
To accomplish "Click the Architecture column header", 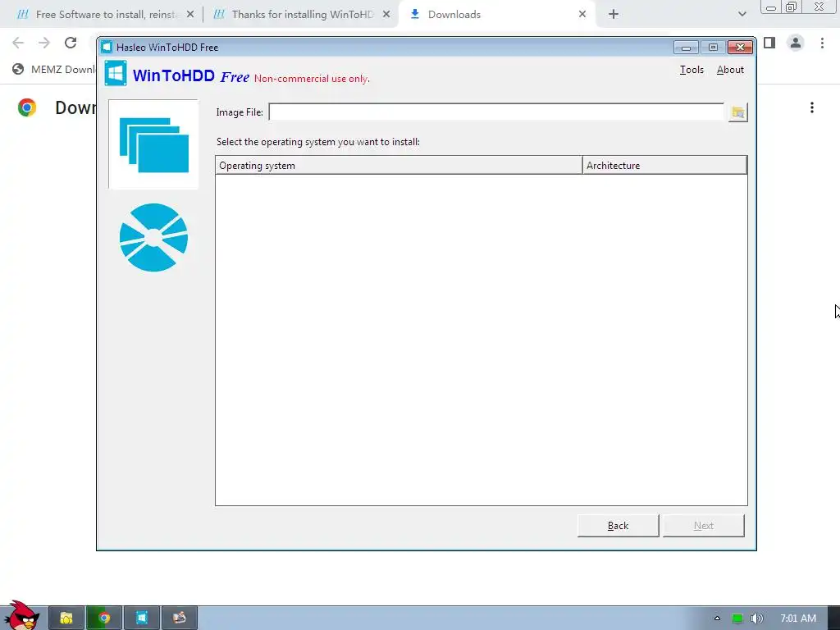I will coord(664,166).
